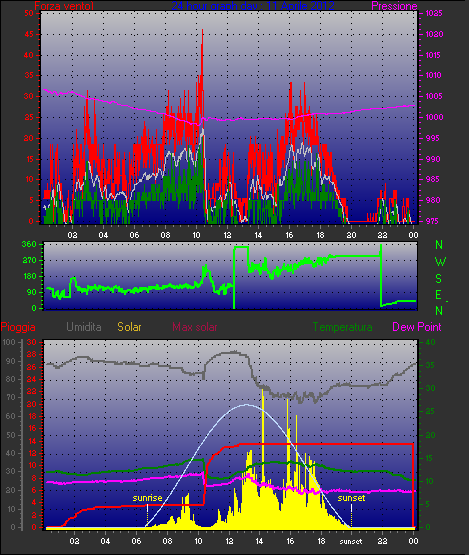Click the '06' time label under the bottom chart
The height and width of the screenshot is (555, 469).
(x=136, y=541)
